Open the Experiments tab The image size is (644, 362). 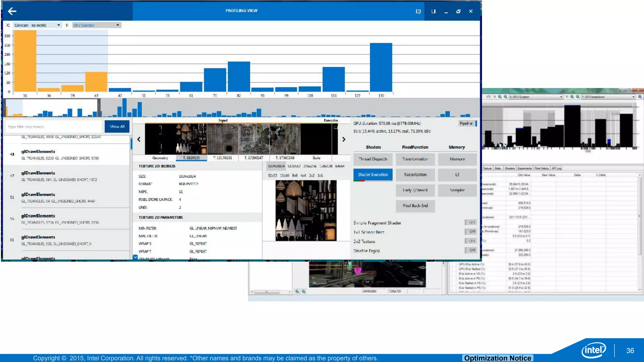(x=524, y=168)
